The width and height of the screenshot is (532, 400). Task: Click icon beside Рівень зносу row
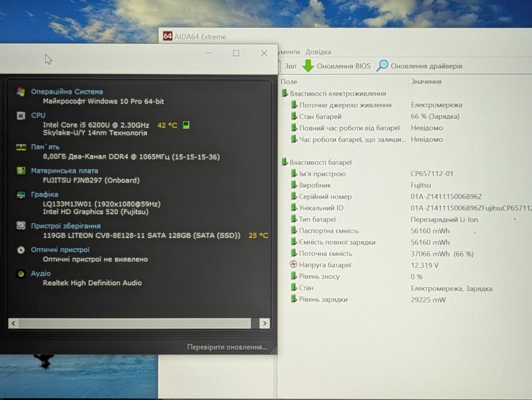294,276
